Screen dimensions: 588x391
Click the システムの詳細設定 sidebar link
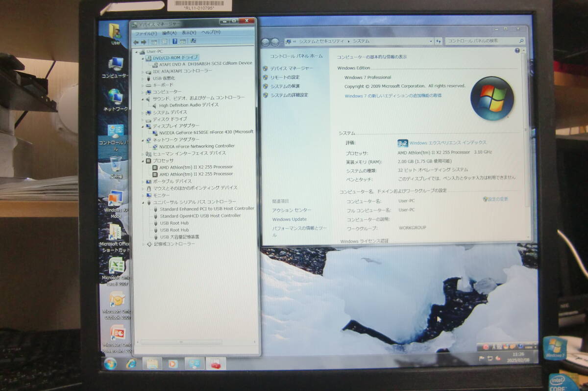click(289, 95)
